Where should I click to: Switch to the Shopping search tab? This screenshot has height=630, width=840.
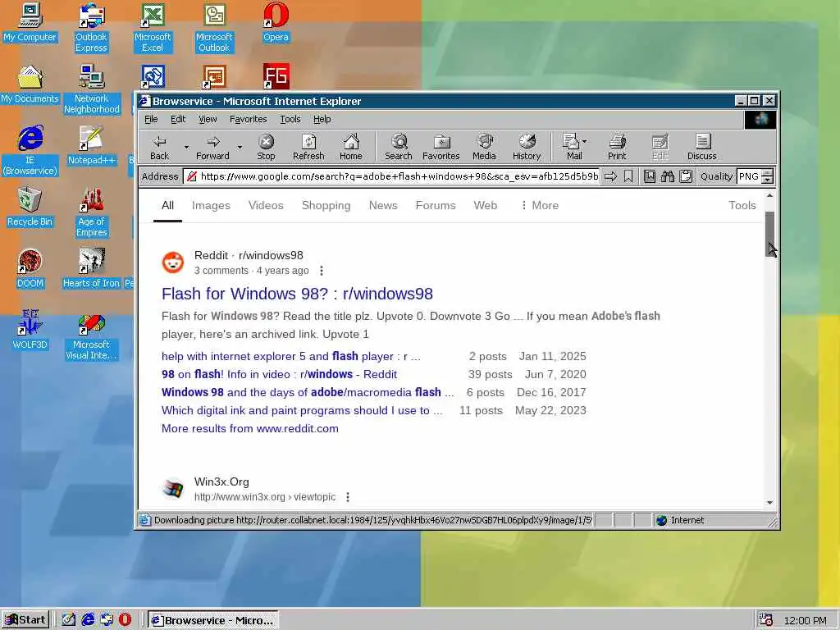pos(326,205)
